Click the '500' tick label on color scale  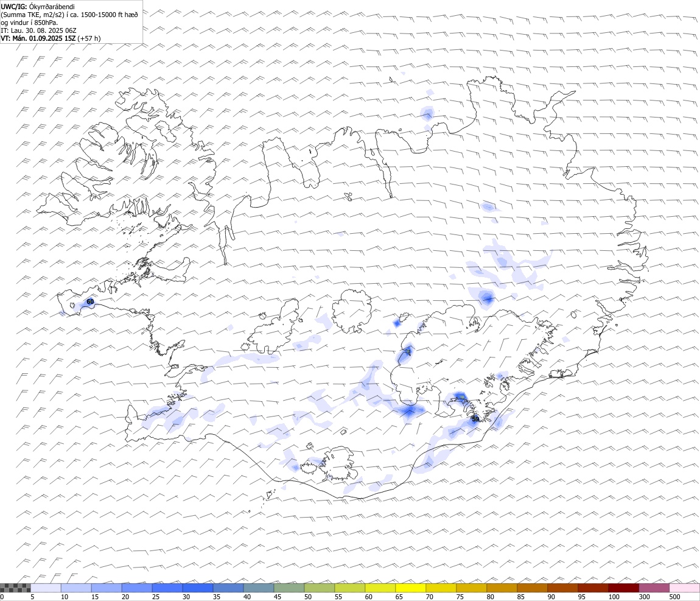(x=674, y=597)
